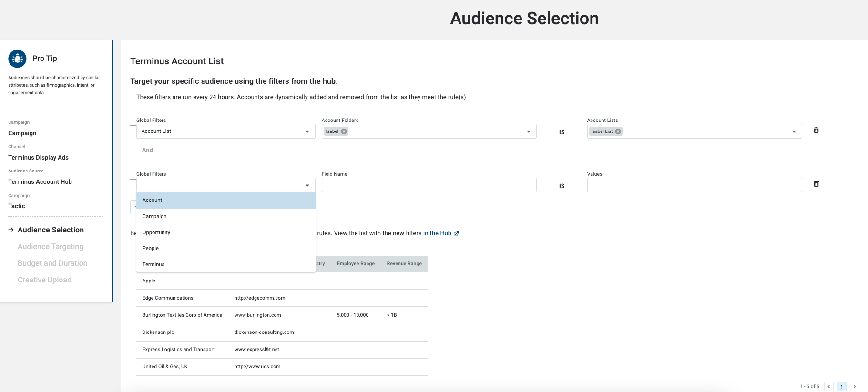
Task: Click the Employee Range column header
Action: (356, 263)
